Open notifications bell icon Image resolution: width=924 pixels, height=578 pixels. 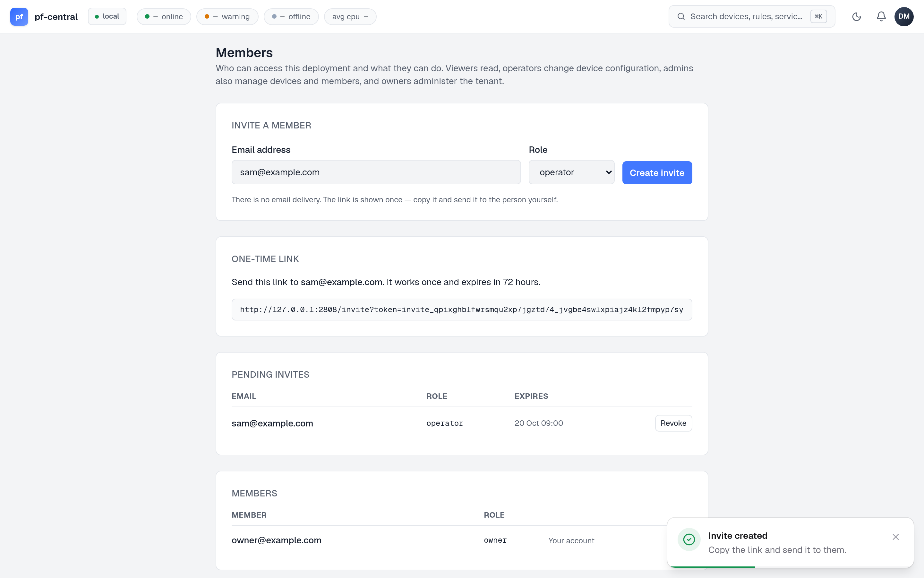point(881,16)
